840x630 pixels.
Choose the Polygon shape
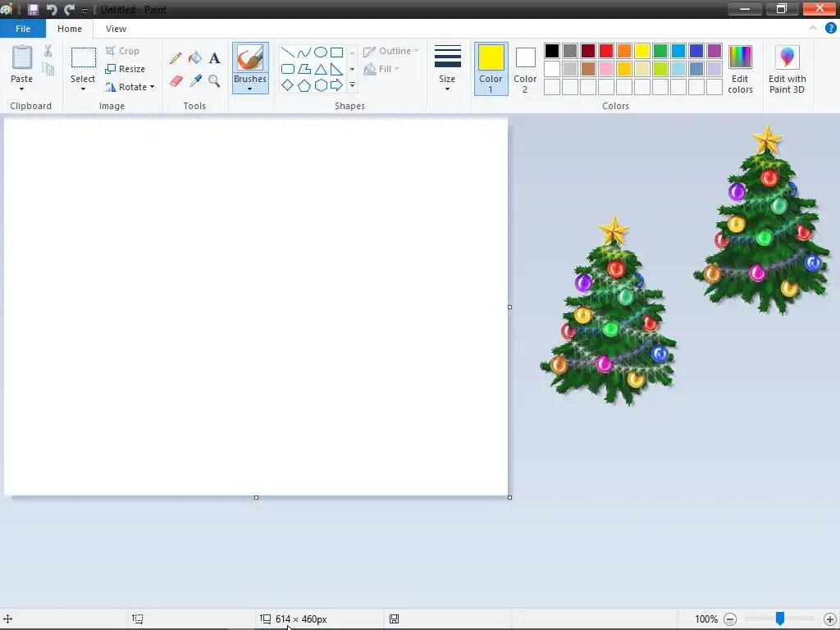tap(304, 69)
